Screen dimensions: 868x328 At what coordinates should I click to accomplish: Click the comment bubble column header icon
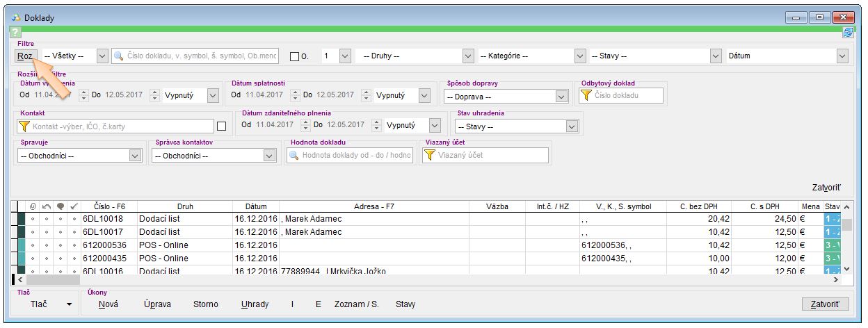click(61, 206)
